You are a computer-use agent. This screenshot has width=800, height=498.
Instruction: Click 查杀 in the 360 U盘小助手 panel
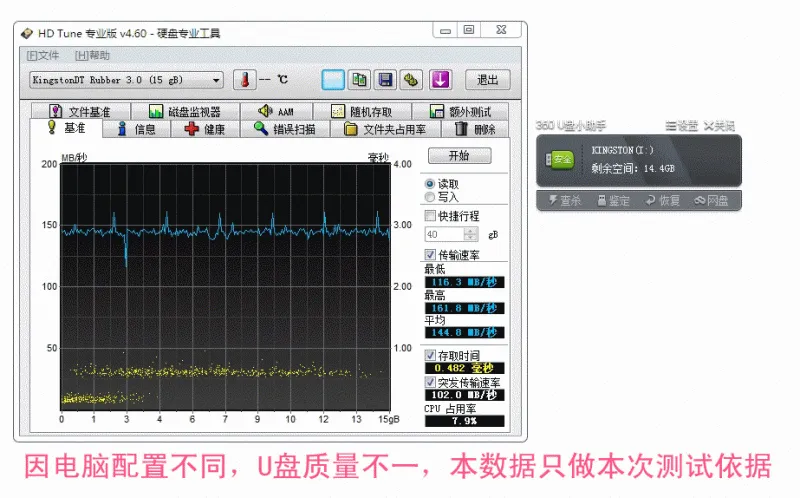tap(564, 201)
